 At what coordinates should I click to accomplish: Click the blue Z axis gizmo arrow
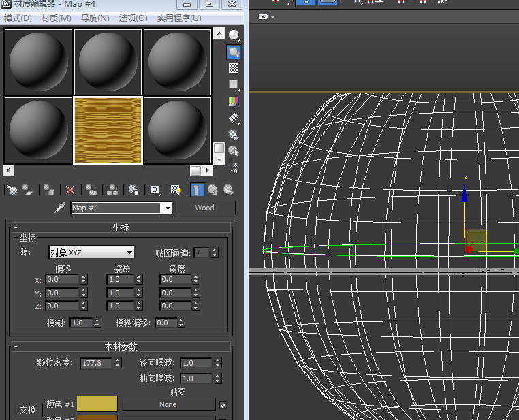point(465,194)
